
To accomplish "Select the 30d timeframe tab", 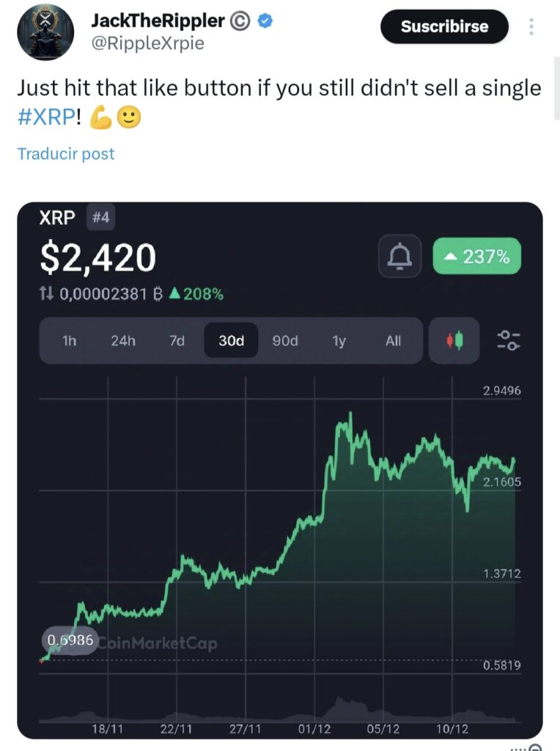I will [231, 341].
